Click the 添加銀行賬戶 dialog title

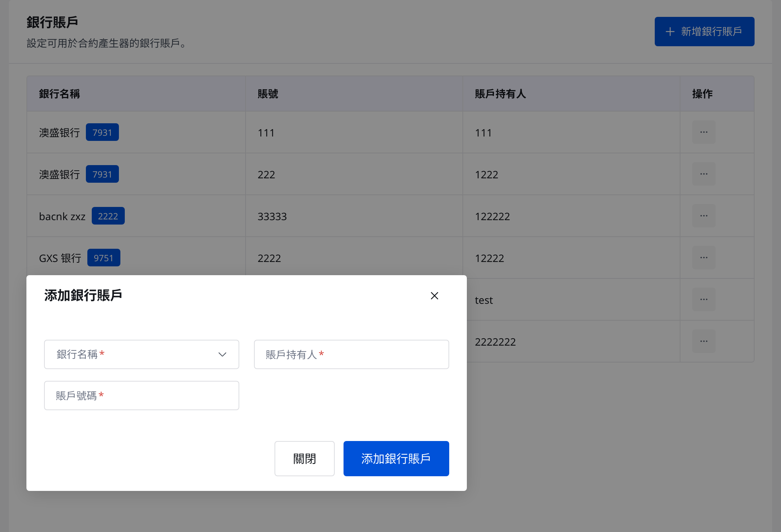[83, 295]
